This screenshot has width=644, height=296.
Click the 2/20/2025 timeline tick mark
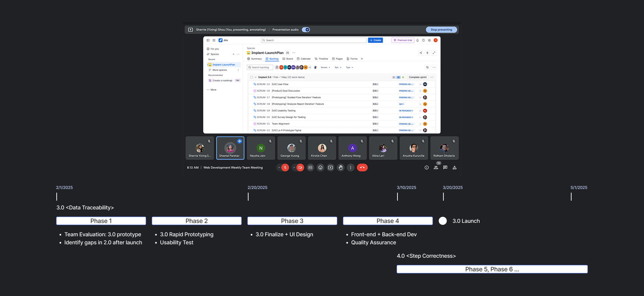248,197
